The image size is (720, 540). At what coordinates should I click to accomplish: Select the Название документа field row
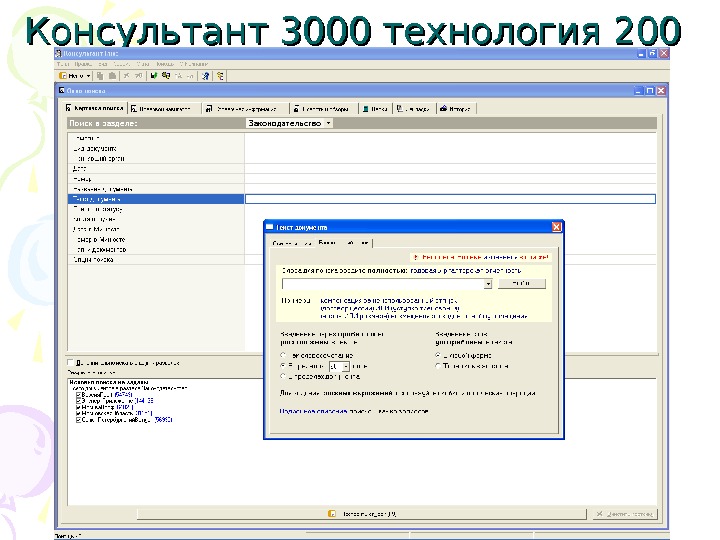pos(156,189)
